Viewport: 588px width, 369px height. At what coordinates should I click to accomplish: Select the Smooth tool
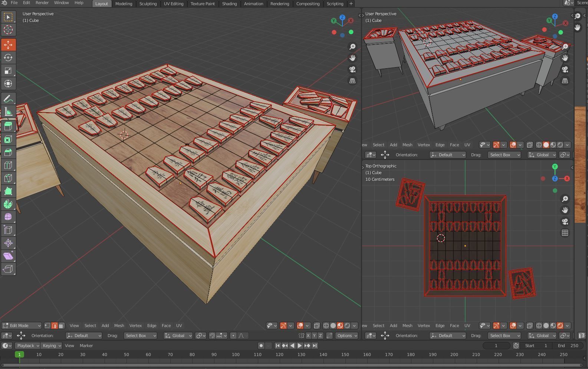click(8, 217)
